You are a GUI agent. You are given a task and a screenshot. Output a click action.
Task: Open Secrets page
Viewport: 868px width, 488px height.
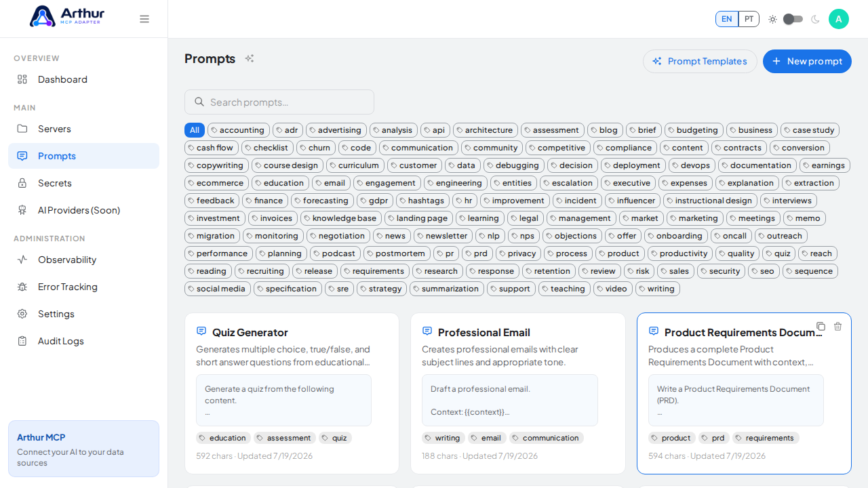(x=83, y=183)
